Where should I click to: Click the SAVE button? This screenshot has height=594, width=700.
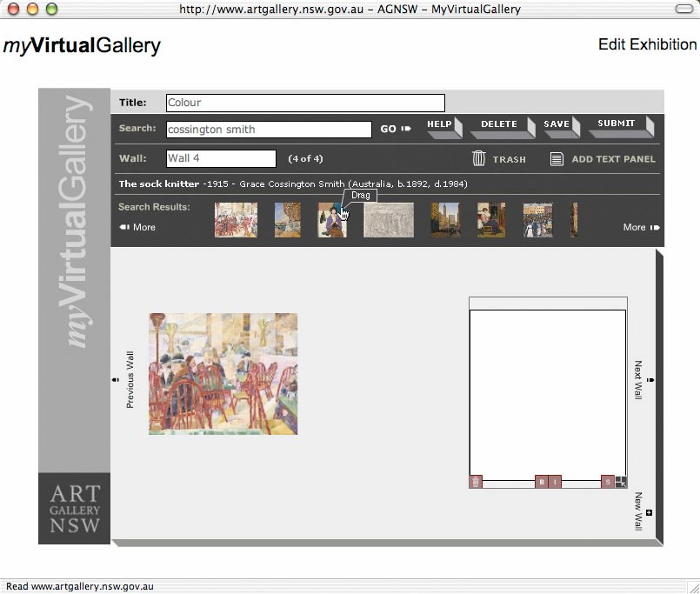point(561,127)
